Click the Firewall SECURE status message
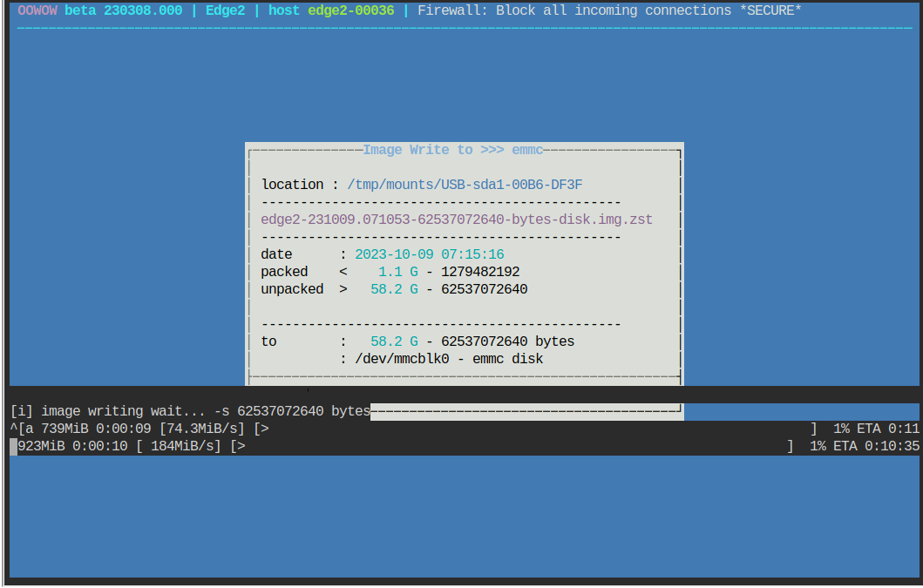Image resolution: width=923 pixels, height=588 pixels. click(609, 10)
